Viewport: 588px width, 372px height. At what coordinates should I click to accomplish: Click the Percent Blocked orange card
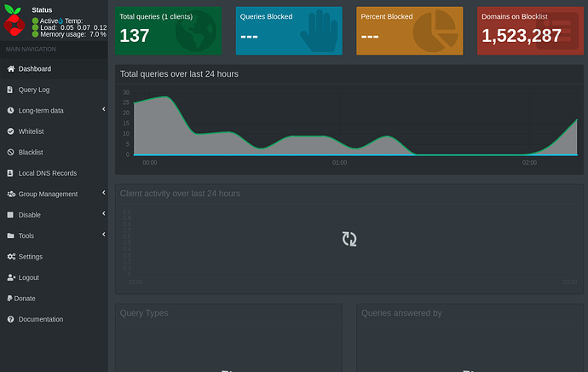(x=410, y=31)
